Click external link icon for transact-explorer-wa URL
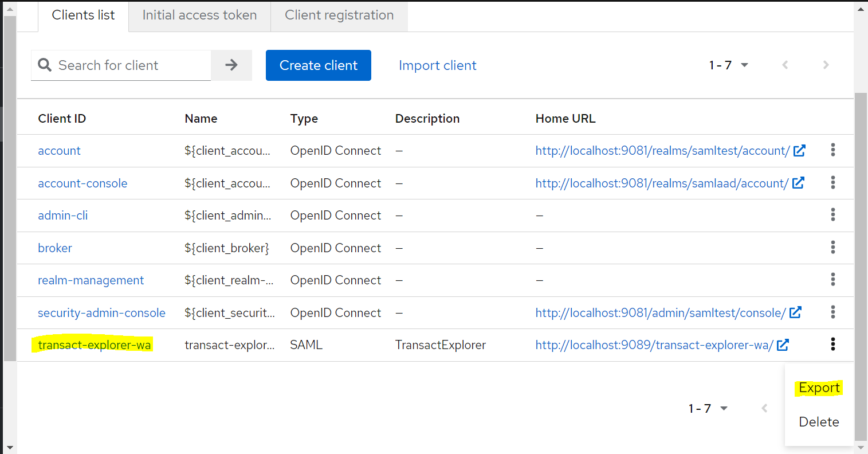868x454 pixels. click(783, 345)
